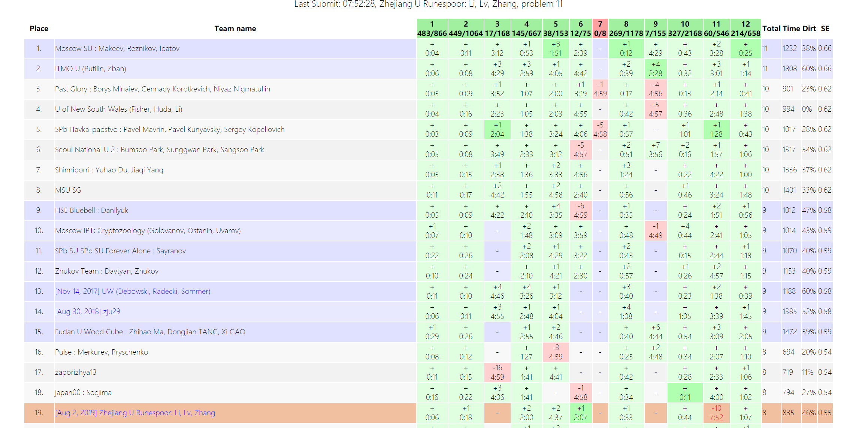The height and width of the screenshot is (428, 868).
Task: Click the Zhejiang U Runespoor team link
Action: point(135,413)
